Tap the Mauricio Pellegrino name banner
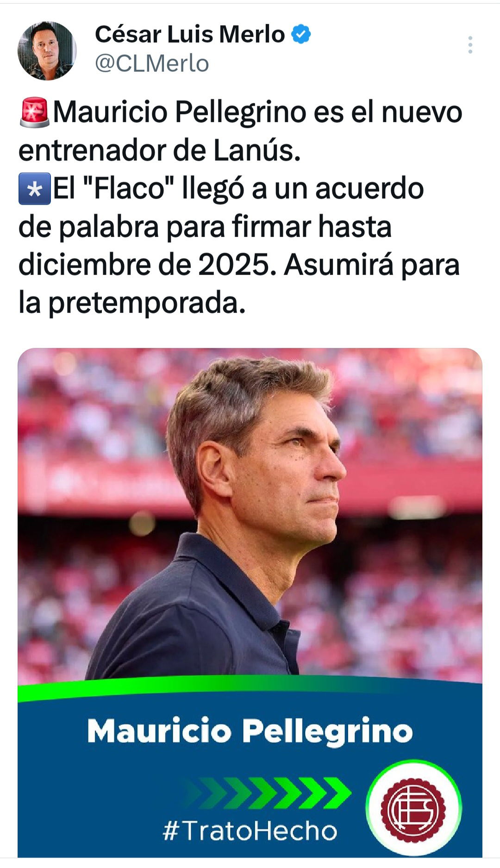The width and height of the screenshot is (500, 868). coord(250,731)
